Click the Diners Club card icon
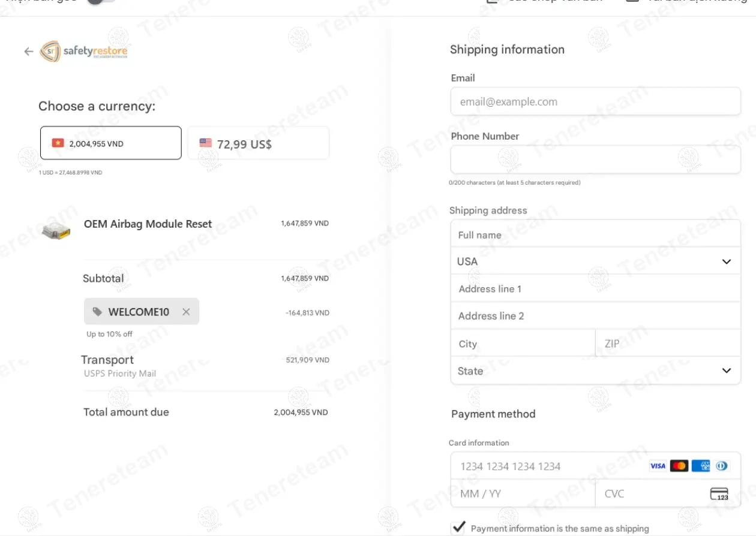 [722, 466]
